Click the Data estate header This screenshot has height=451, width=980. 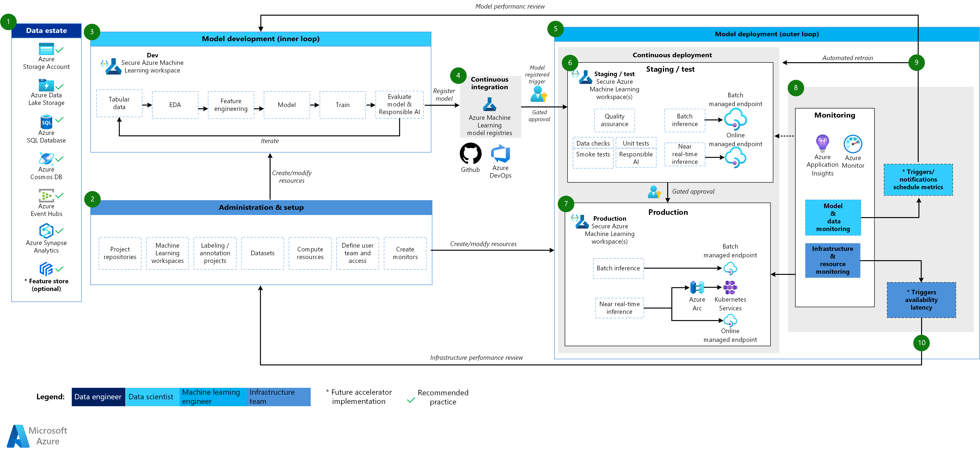(46, 30)
